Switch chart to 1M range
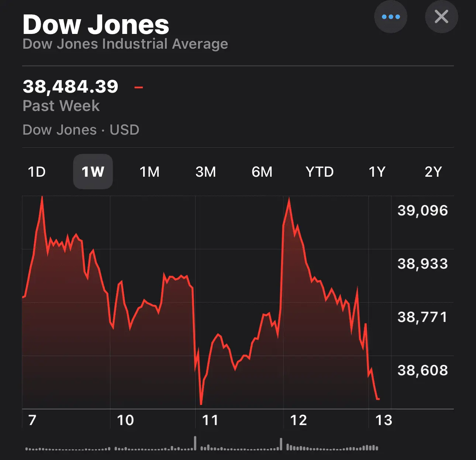This screenshot has height=460, width=476. pyautogui.click(x=149, y=172)
